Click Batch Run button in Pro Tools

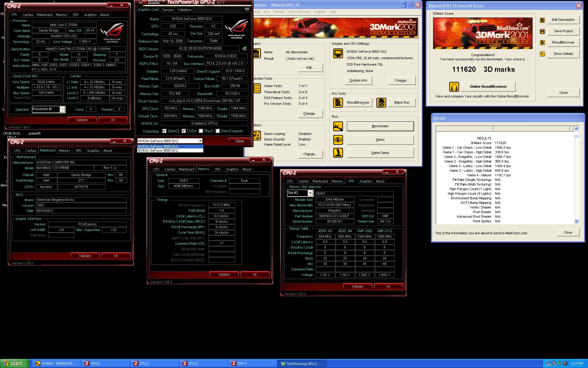[x=402, y=102]
